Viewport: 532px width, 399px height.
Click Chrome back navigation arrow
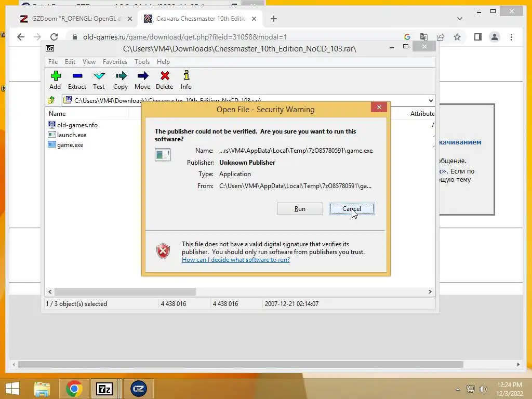(21, 37)
